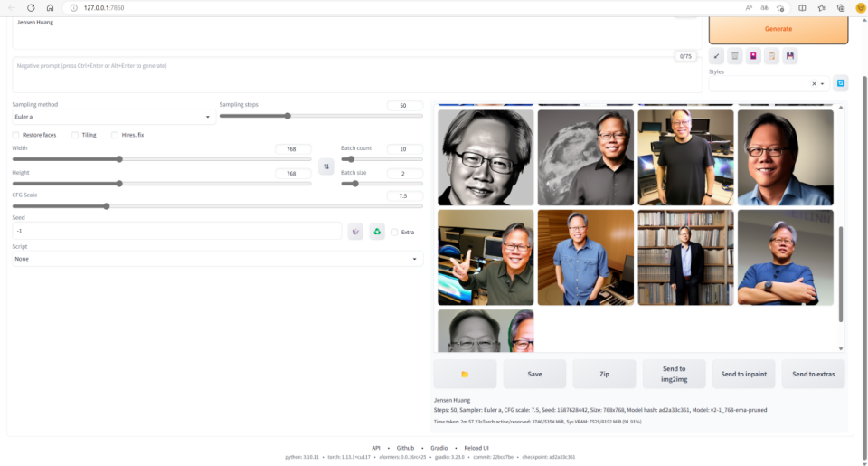Refresh the Styles list with blue icon
The image size is (868, 466).
(840, 83)
